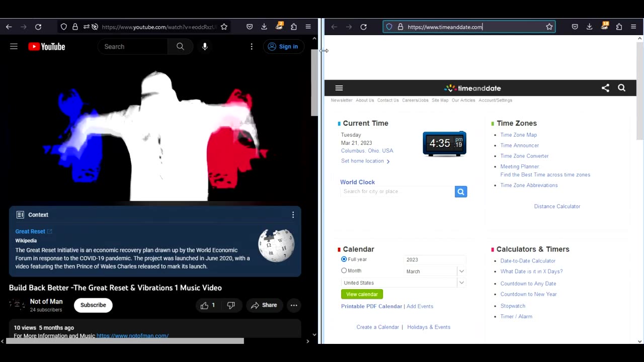Click the 4:35 digital clock widget
Screen dimensions: 644x362
click(x=445, y=144)
